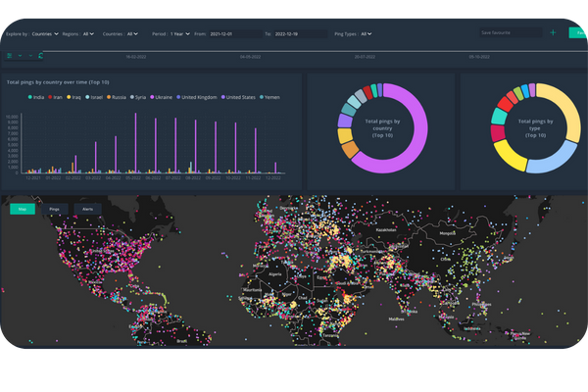The width and height of the screenshot is (588, 392).
Task: Toggle United Kingdom series in chart legend
Action: pyautogui.click(x=197, y=97)
